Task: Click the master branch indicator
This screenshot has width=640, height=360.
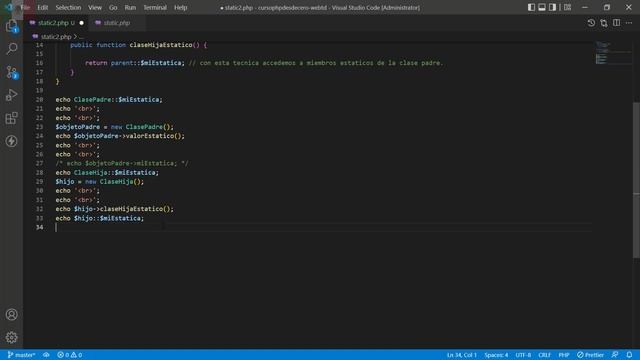Action: coord(21,355)
